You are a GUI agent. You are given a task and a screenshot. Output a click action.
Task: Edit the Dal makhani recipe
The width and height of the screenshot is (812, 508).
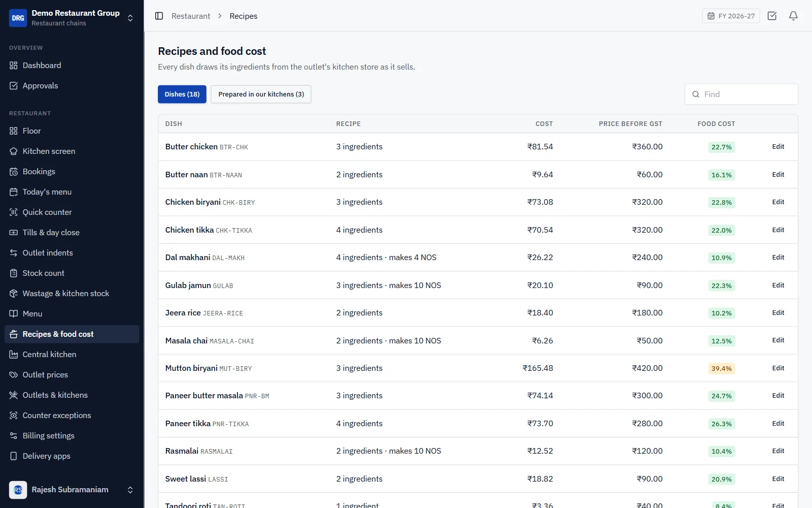pos(778,258)
